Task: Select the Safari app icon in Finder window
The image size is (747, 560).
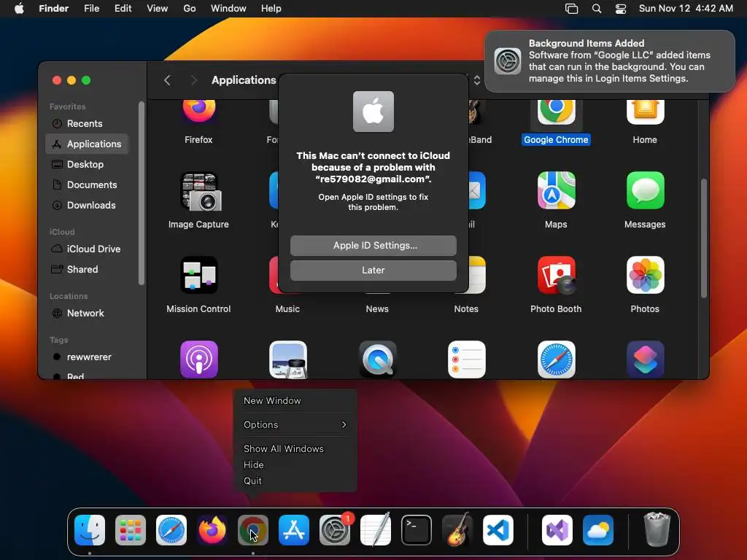Action: [x=556, y=359]
